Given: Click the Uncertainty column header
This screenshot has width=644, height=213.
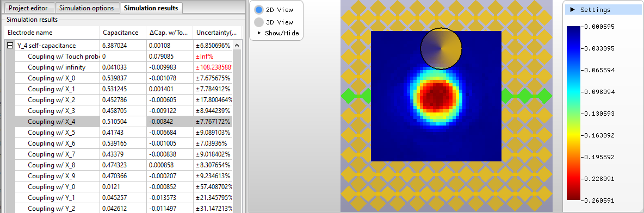Looking at the screenshot, I should [x=216, y=33].
